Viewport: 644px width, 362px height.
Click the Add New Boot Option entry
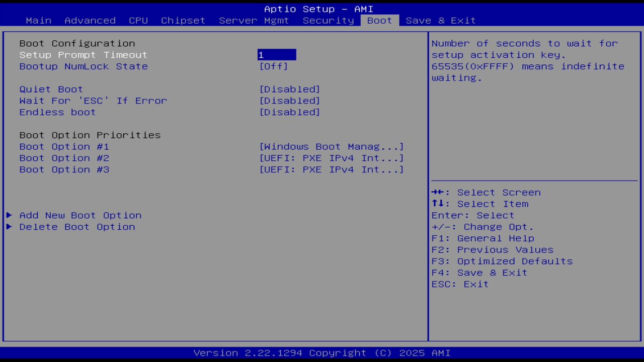coord(80,215)
